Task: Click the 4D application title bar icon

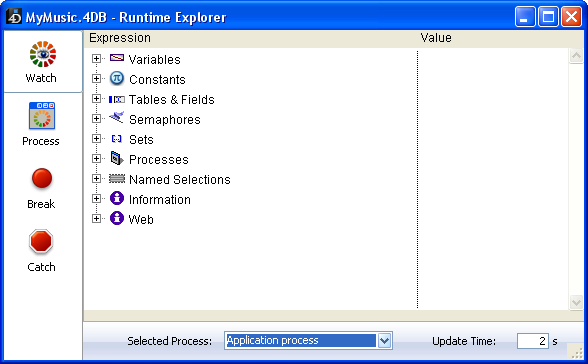Action: pyautogui.click(x=14, y=16)
